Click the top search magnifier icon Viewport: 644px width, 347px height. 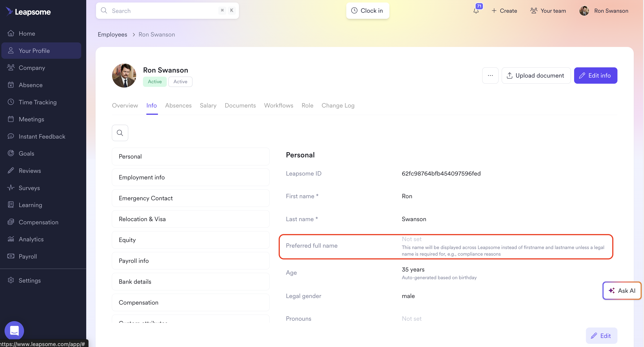(x=104, y=10)
